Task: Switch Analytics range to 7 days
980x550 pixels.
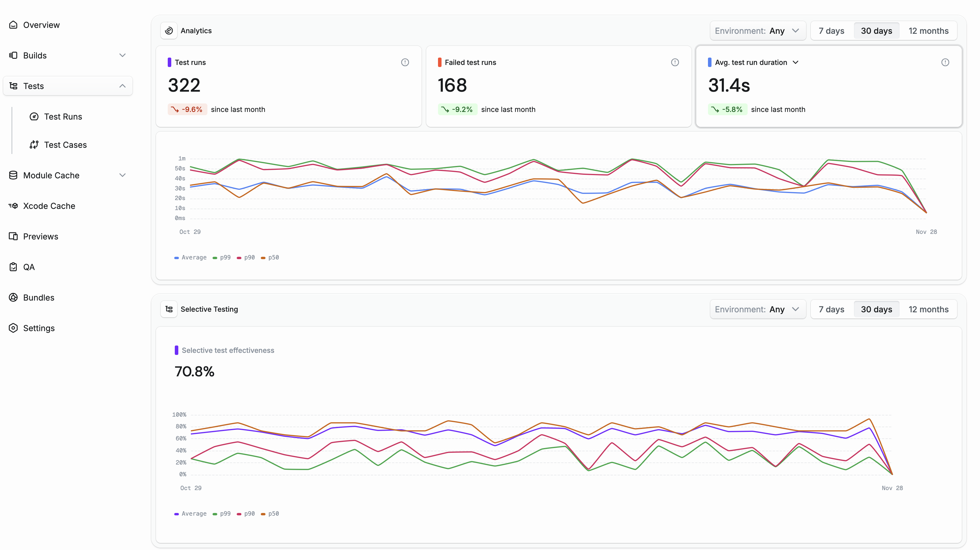Action: click(831, 31)
